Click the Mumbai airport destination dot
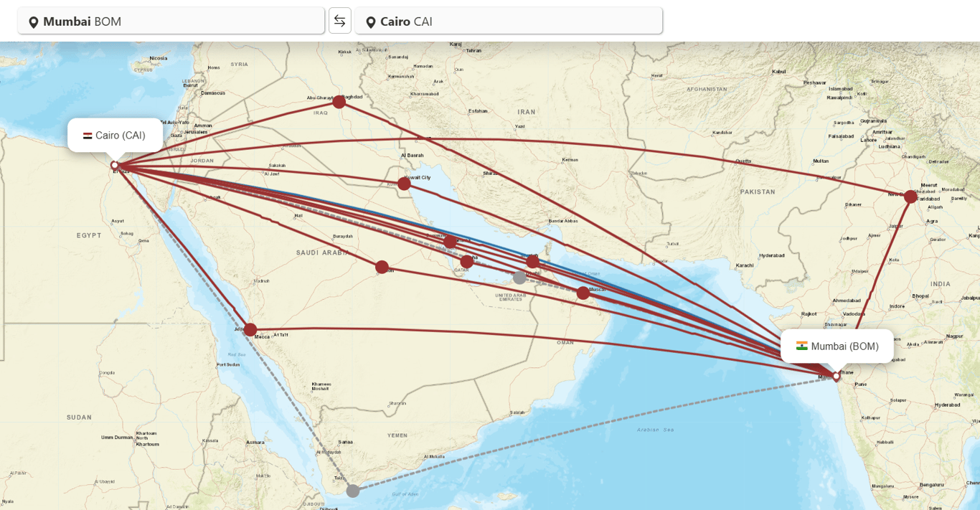 click(x=837, y=376)
